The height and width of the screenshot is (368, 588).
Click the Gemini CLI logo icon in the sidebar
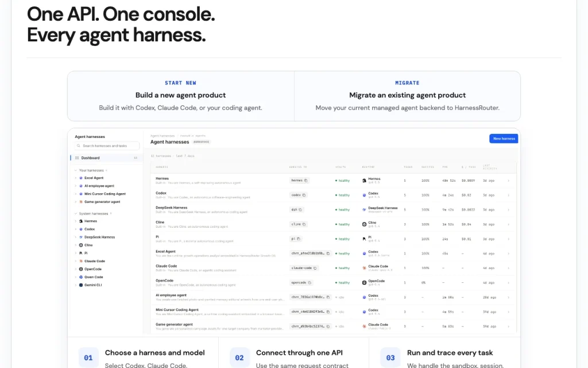(80, 285)
